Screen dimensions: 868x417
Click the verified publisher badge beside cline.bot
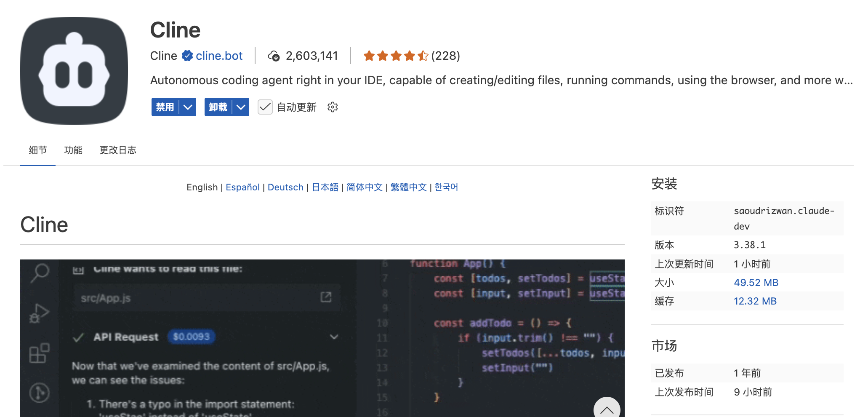(x=188, y=55)
